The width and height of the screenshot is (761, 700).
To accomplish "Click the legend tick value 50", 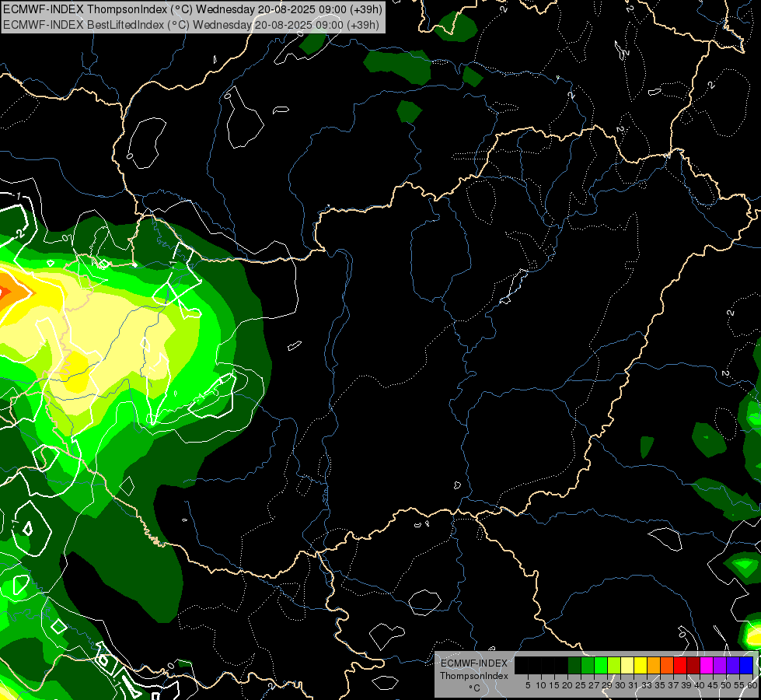I will 727,685.
